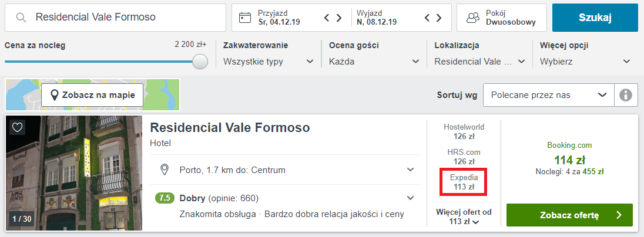Go to previous departure date arrow
This screenshot has height=237, width=644.
(428, 18)
